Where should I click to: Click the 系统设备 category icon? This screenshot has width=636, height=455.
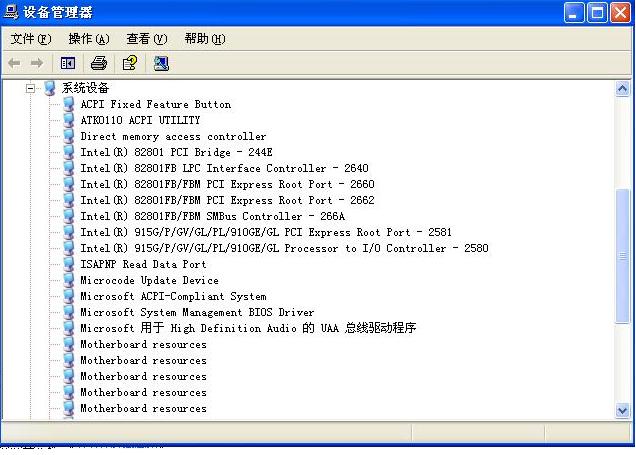[49, 88]
